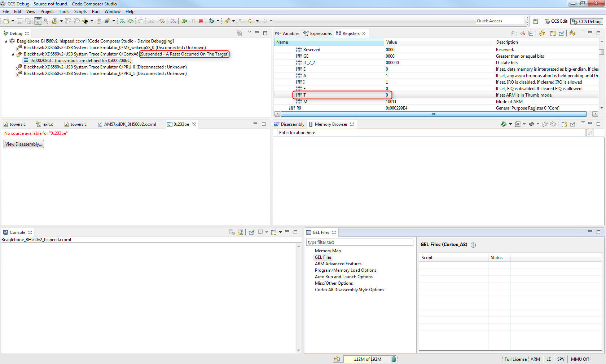Toggle the debug mode button left of breakpoints
The image size is (606, 364).
click(x=38, y=21)
